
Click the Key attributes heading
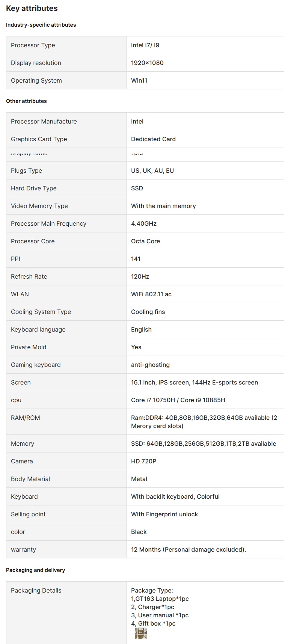(x=32, y=8)
